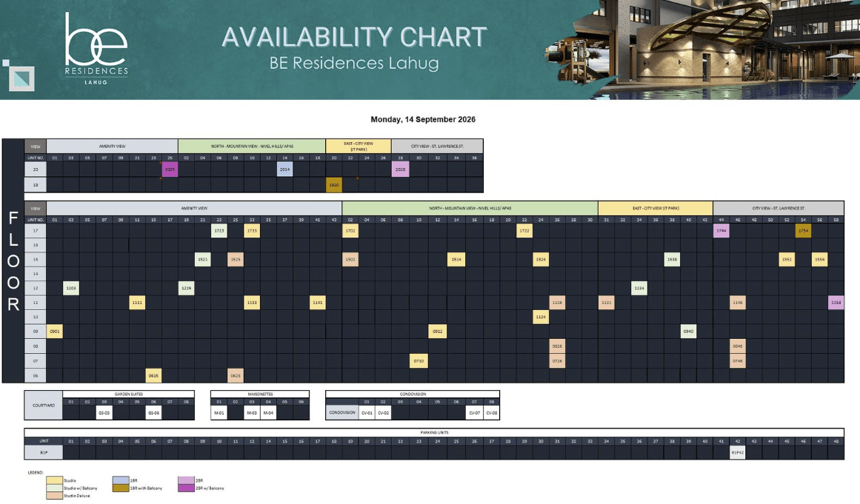Screen dimensions: 860x504
Task: Select unit 1203 cell
Action: click(71, 288)
